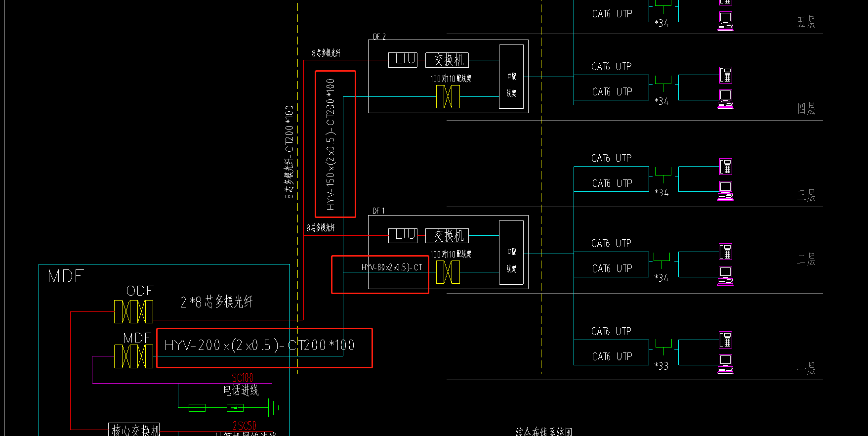
Task: Select the HYV-200×(2×0.5)-CT200*100 cable label
Action: [259, 345]
